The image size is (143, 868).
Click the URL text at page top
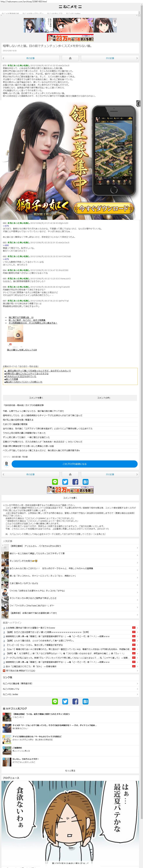24,2
